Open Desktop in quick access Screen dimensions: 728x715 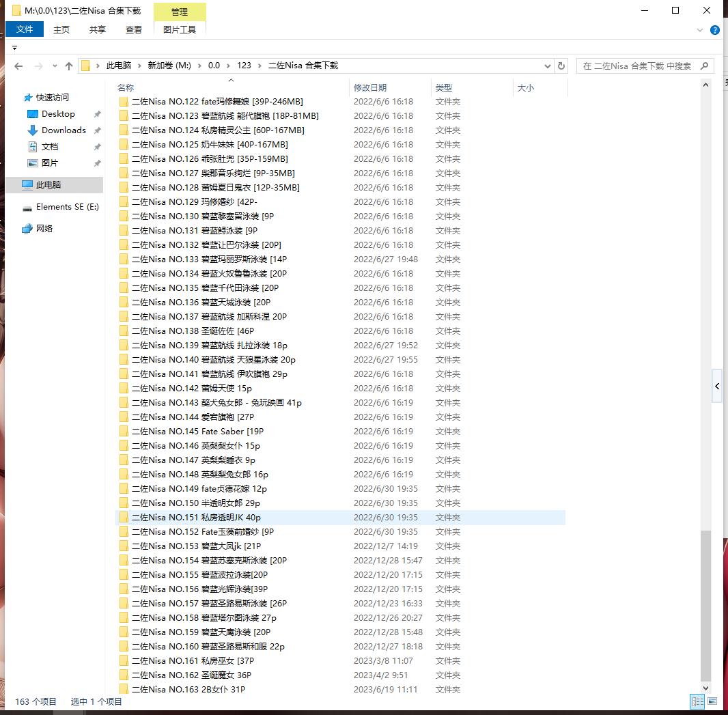pyautogui.click(x=58, y=114)
